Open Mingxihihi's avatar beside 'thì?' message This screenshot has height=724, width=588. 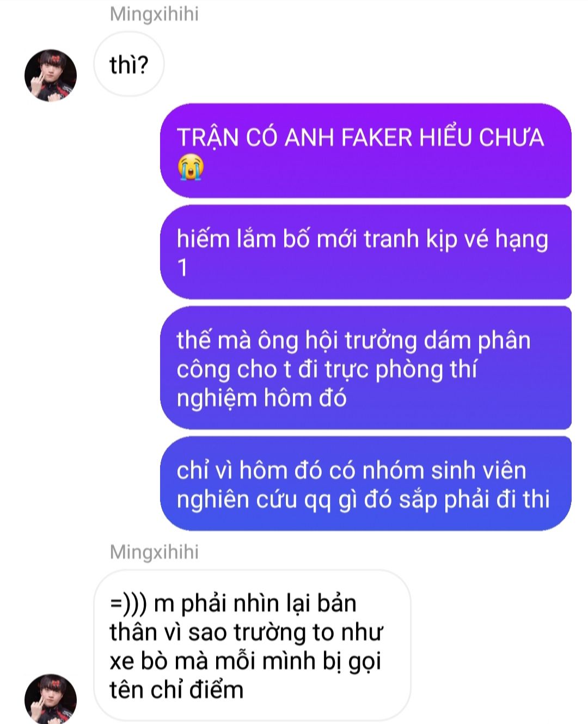[51, 75]
